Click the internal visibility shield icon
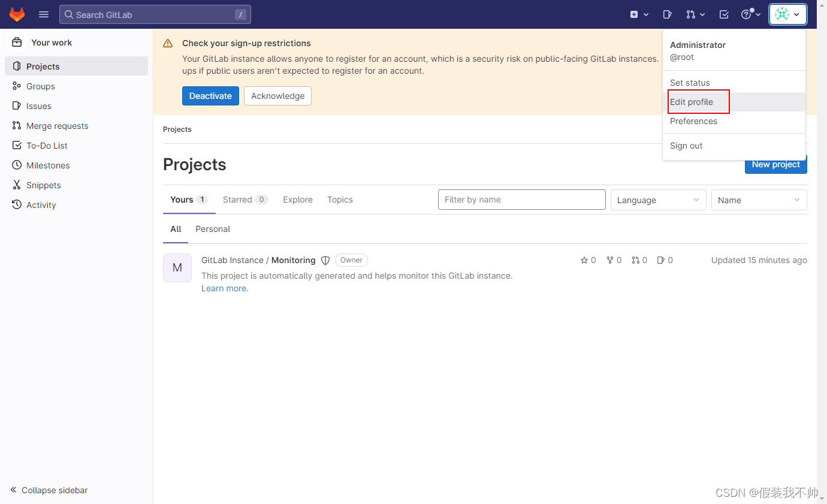This screenshot has width=827, height=504. tap(325, 260)
